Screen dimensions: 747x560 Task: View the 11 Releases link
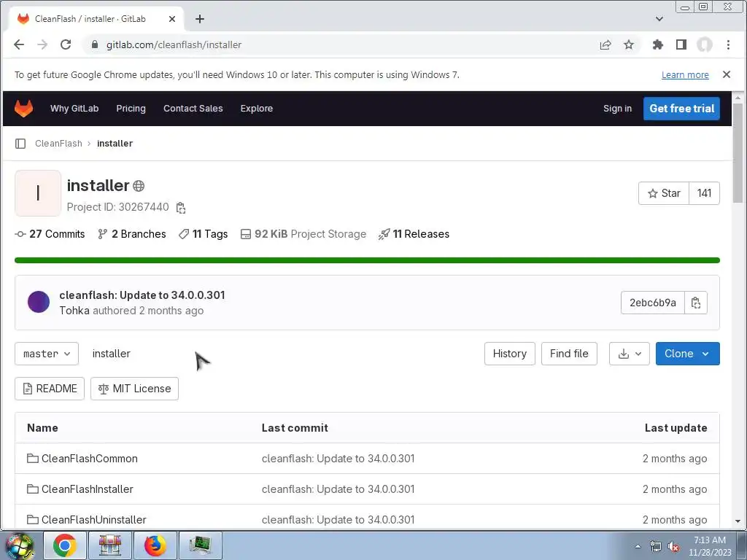[414, 234]
